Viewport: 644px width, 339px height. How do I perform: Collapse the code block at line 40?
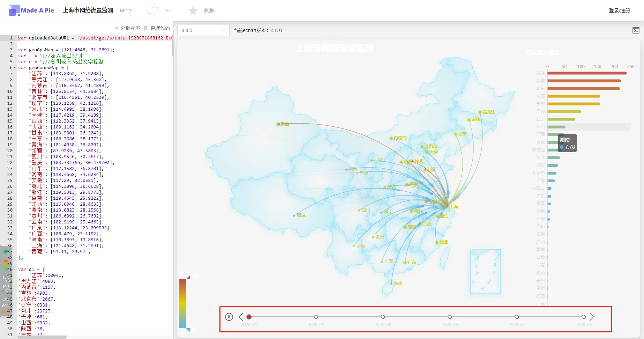[14, 269]
